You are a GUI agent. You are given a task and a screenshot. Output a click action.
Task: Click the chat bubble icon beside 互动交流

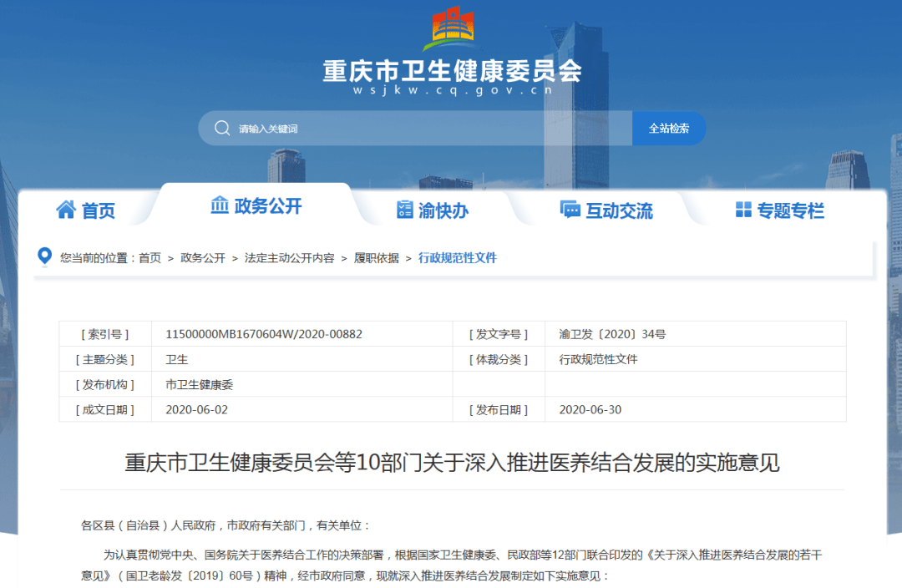570,210
